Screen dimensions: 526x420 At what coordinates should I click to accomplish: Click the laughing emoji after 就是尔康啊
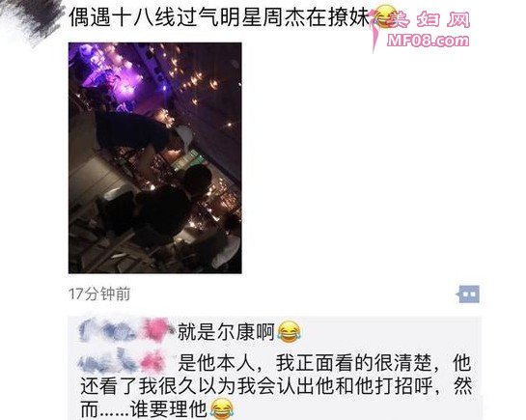290,331
